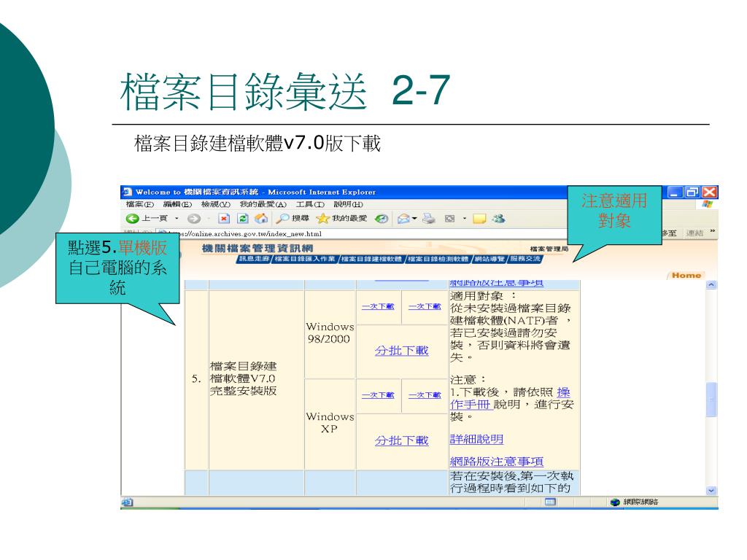Click the Refresh page icon
Viewport: 747px width, 560px height.
pos(243,219)
